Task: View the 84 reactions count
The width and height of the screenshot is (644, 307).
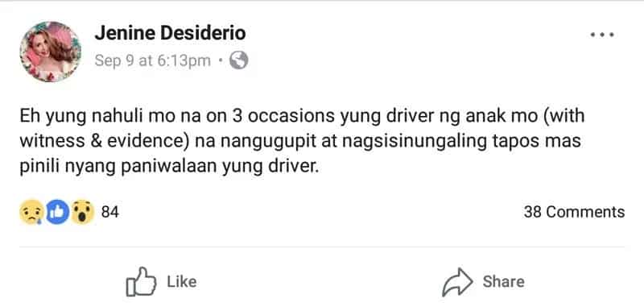Action: point(109,212)
